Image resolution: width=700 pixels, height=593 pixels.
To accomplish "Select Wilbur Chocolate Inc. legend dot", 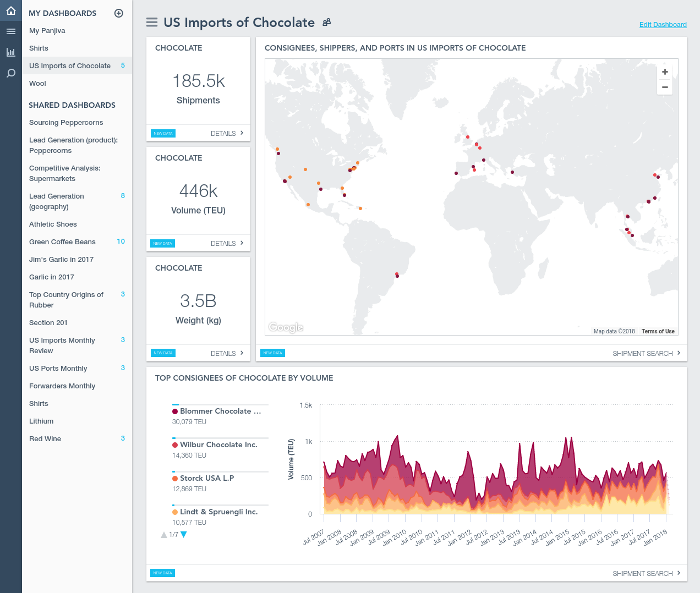I will click(175, 445).
